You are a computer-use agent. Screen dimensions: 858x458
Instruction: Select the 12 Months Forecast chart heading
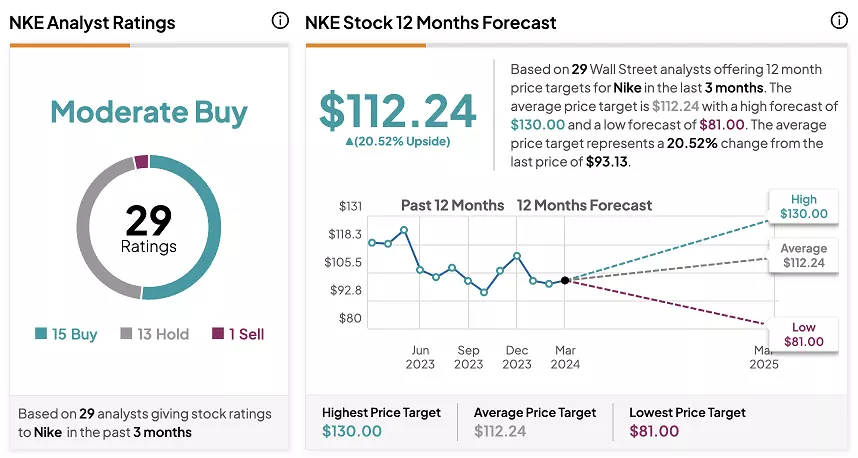pyautogui.click(x=584, y=205)
